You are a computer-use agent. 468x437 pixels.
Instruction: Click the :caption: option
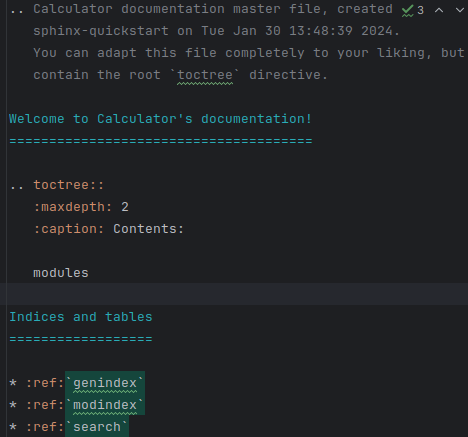tap(69, 229)
